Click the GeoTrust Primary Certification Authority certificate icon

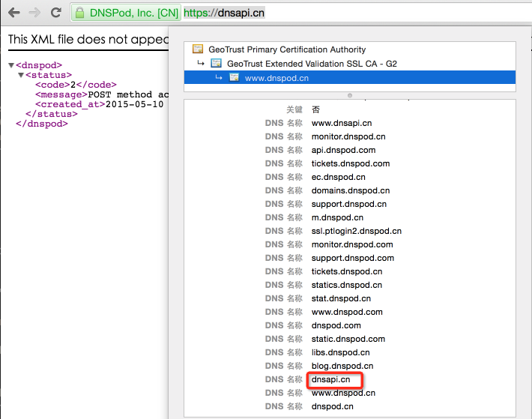pos(198,49)
